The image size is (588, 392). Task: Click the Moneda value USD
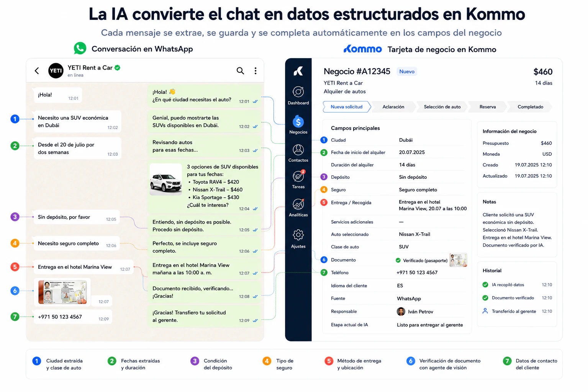point(547,154)
